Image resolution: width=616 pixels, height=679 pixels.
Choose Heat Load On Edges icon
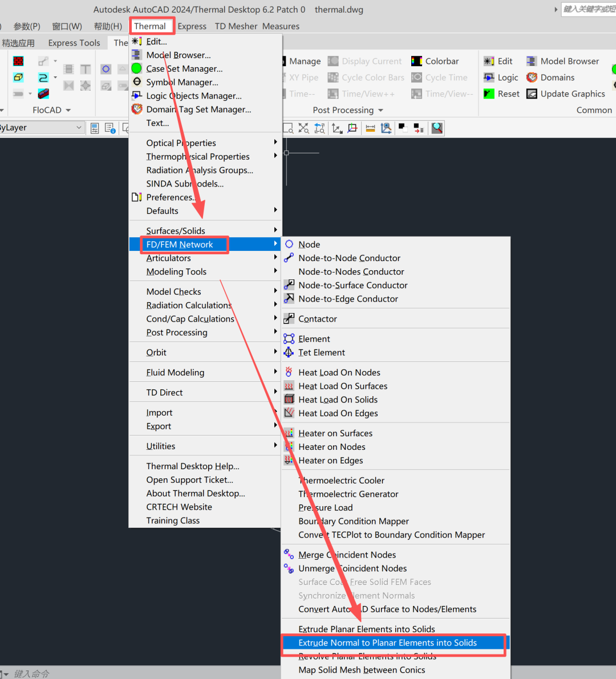(289, 413)
